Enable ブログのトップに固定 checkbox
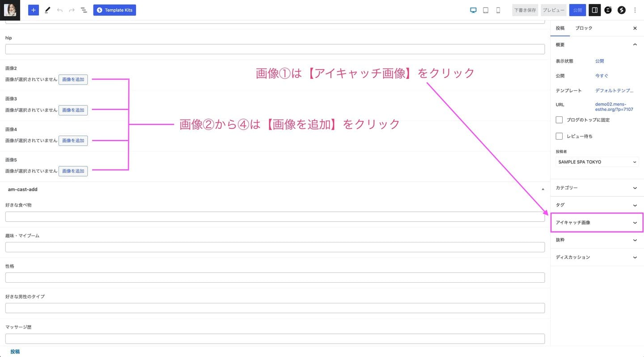Screen dimensions: 644x357 coord(559,120)
